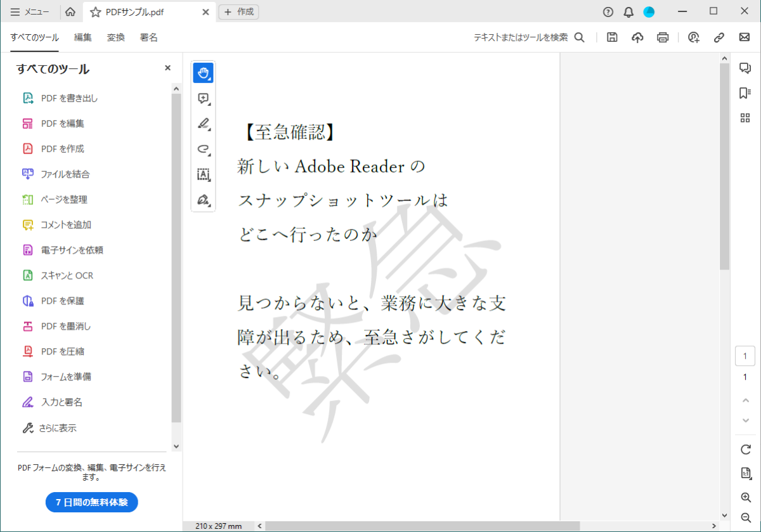761x532 pixels.
Task: Click the tools panel scrollbar down arrow
Action: pos(176,446)
